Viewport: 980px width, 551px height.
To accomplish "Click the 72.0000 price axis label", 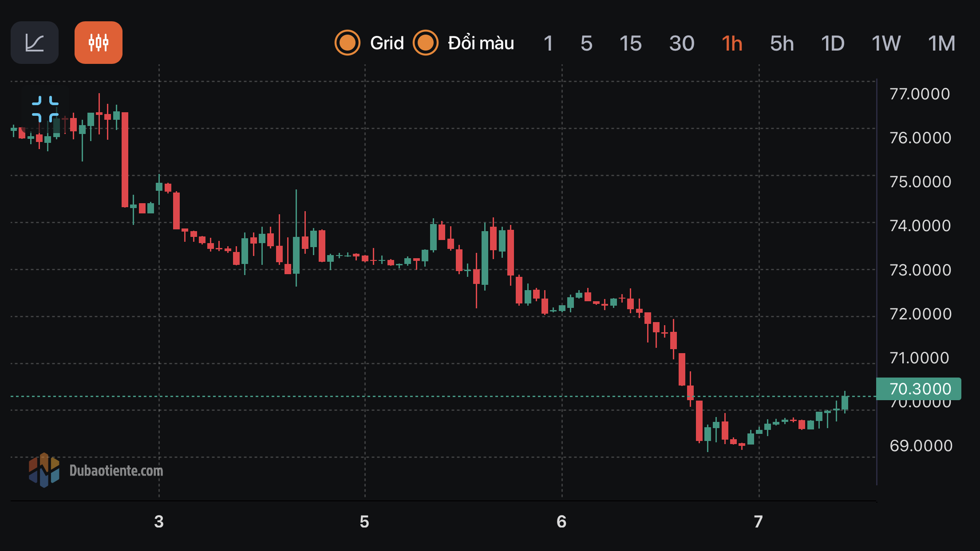I will click(x=921, y=314).
